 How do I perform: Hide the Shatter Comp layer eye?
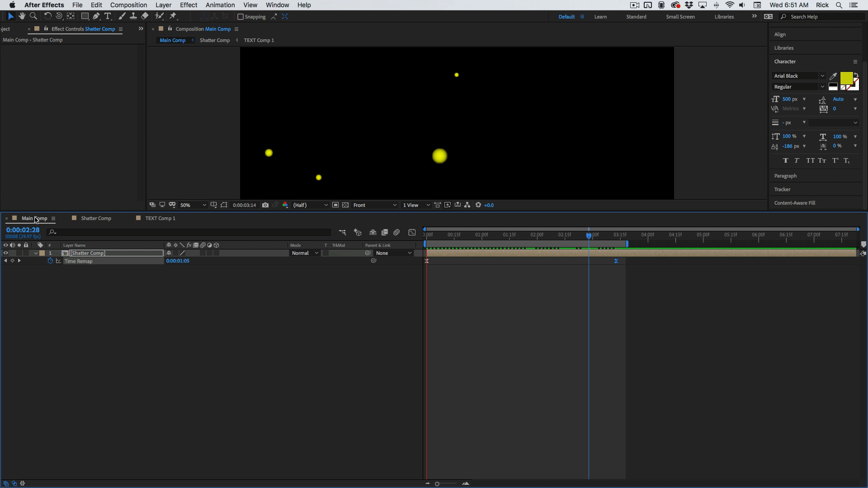pos(5,253)
